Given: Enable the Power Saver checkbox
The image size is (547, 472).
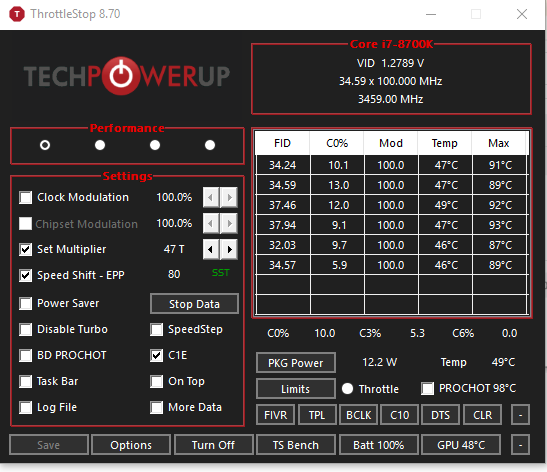Looking at the screenshot, I should [25, 304].
